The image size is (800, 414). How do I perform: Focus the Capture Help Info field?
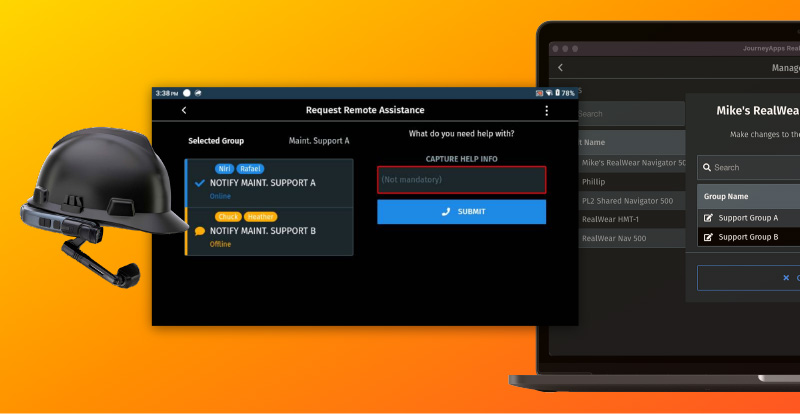tap(461, 180)
